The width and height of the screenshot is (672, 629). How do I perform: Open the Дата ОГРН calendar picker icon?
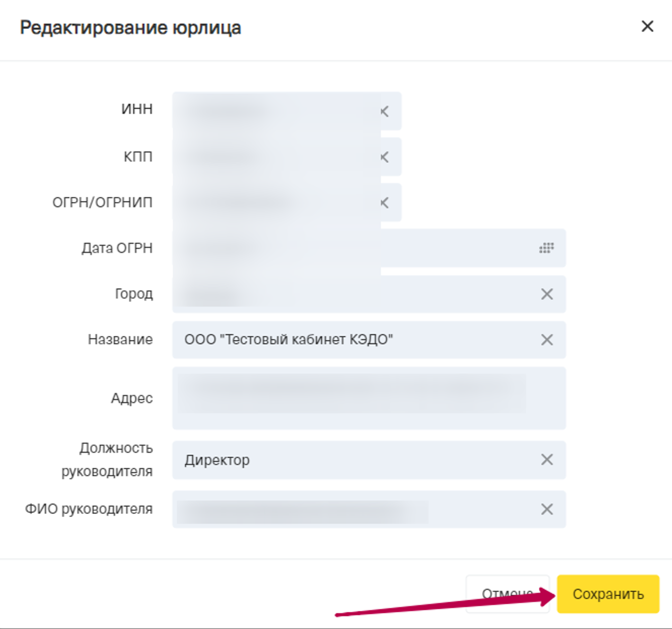coord(546,248)
